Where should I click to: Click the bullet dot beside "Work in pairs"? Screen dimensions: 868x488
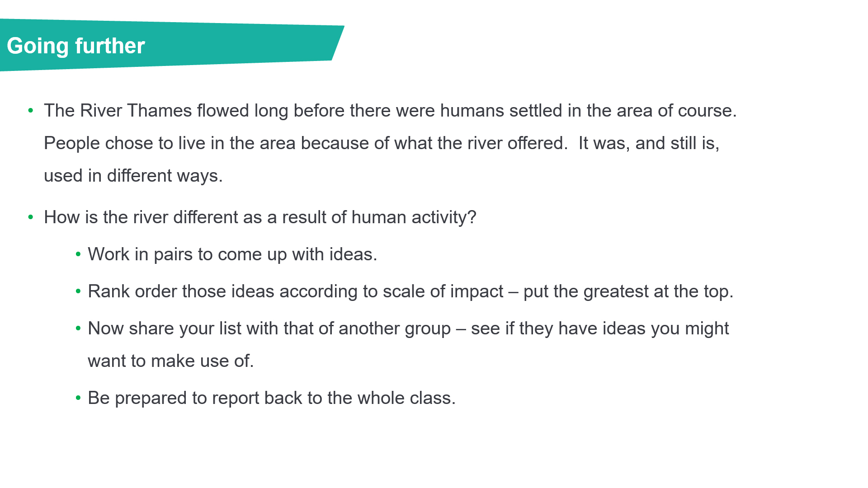(78, 254)
